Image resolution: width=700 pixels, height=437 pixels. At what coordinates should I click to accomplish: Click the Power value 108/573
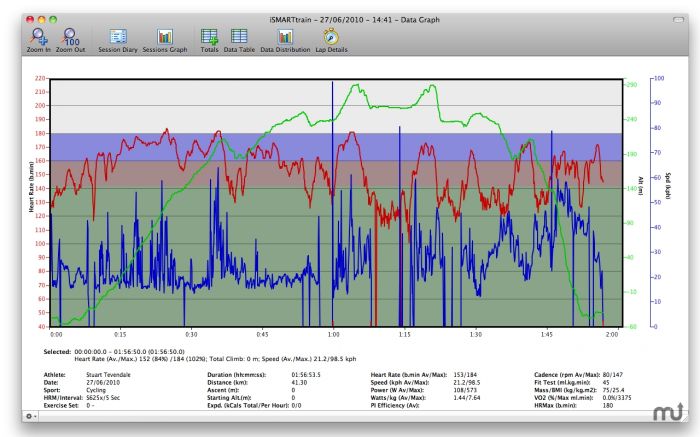coord(465,390)
